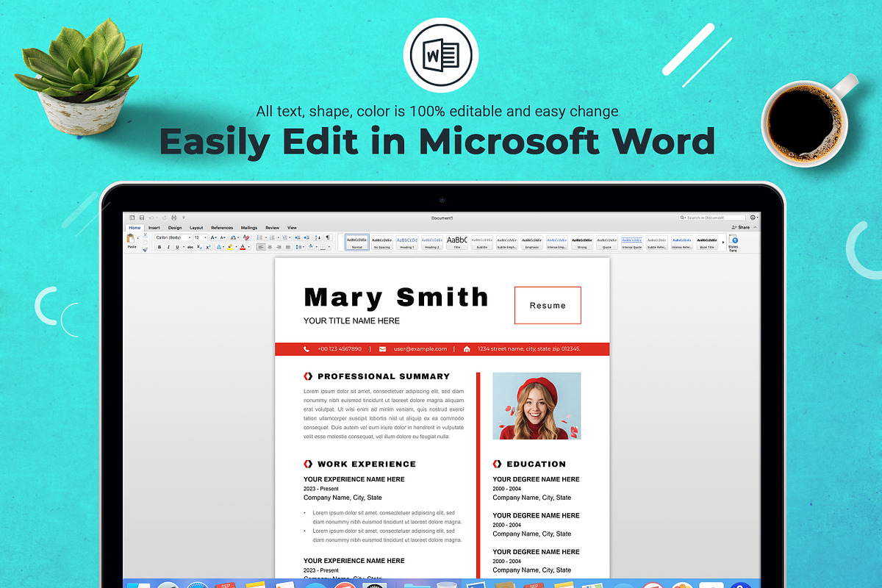The height and width of the screenshot is (588, 882).
Task: Switch to the Insert tab
Action: pyautogui.click(x=154, y=228)
